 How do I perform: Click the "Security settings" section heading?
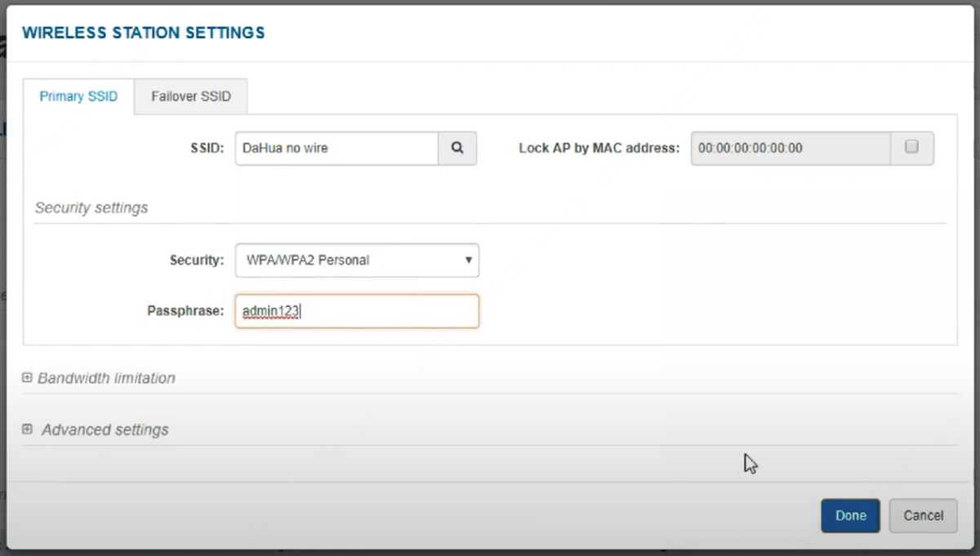[91, 208]
